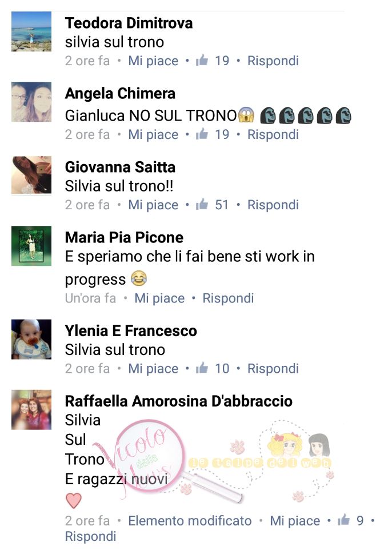Click the thumbs-up icon on Ylenia E Francesco's comment
This screenshot has width=392, height=554.
pyautogui.click(x=202, y=368)
